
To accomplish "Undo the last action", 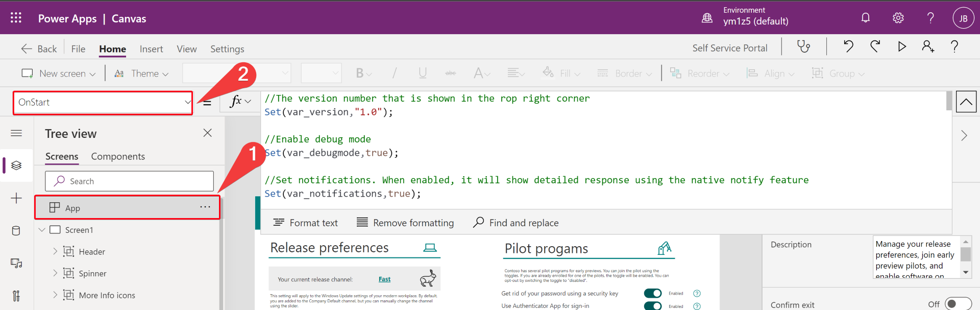I will pyautogui.click(x=848, y=46).
